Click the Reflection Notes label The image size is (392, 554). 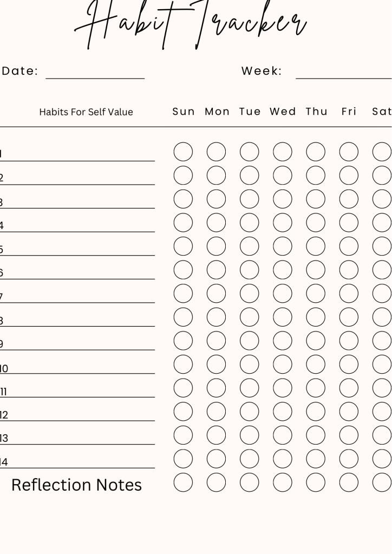pos(76,485)
